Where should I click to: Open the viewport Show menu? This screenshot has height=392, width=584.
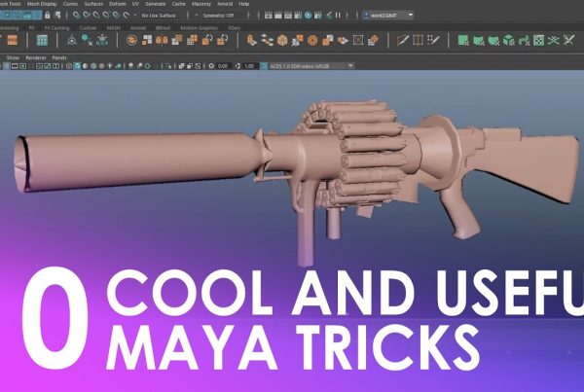click(x=13, y=57)
